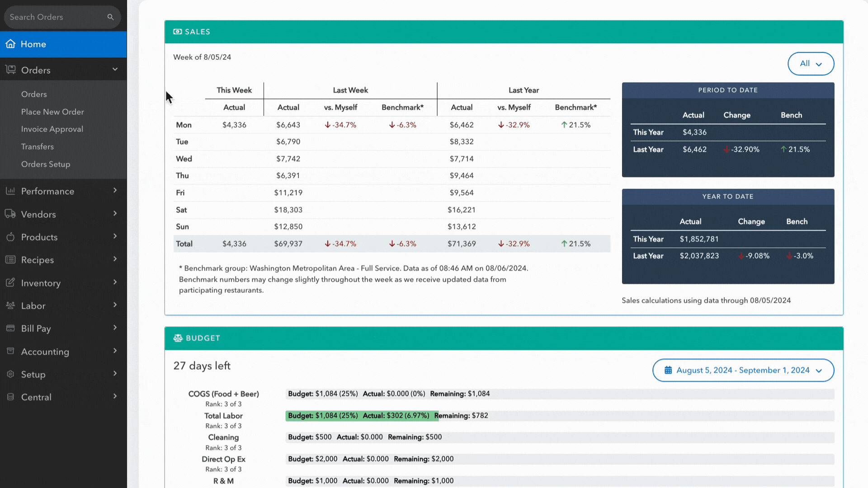
Task: Click the -9.08% year change value
Action: pos(754,256)
